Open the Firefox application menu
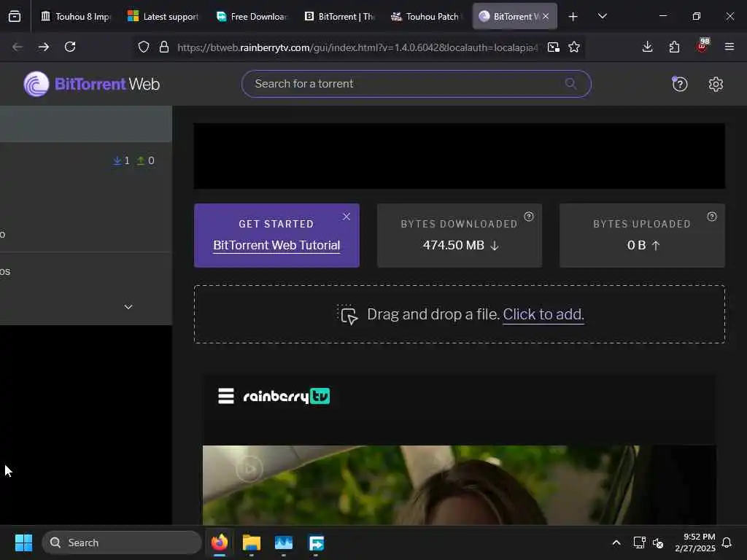The image size is (747, 560). [x=729, y=47]
